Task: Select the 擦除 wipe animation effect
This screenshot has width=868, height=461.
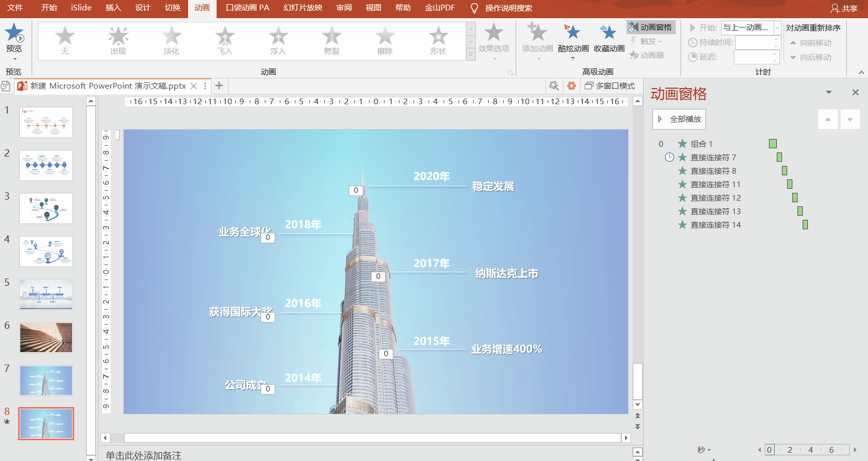Action: 385,41
